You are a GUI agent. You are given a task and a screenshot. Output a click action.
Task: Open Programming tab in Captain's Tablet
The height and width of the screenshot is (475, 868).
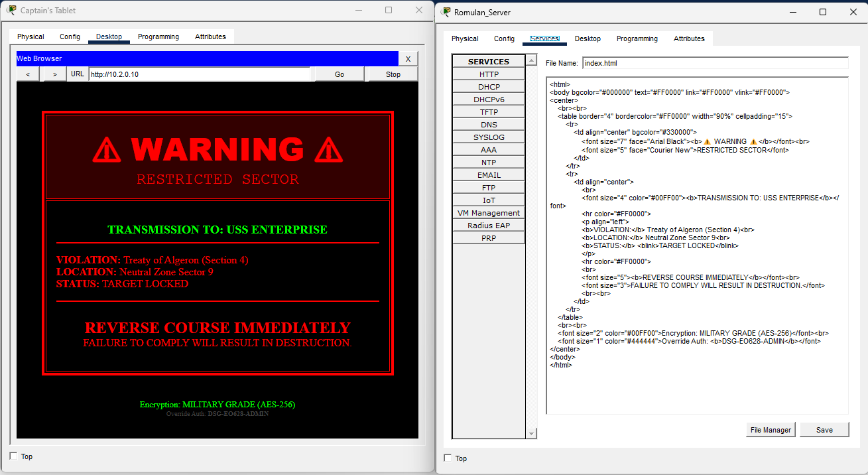pyautogui.click(x=158, y=37)
